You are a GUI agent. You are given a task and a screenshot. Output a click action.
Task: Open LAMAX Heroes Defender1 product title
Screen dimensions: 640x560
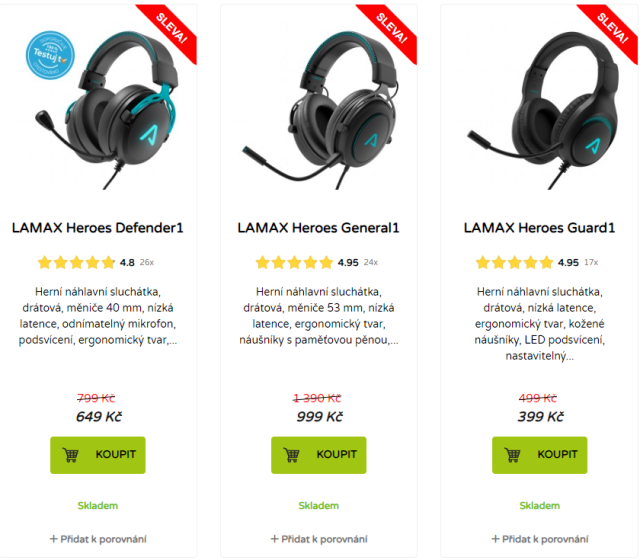[98, 228]
